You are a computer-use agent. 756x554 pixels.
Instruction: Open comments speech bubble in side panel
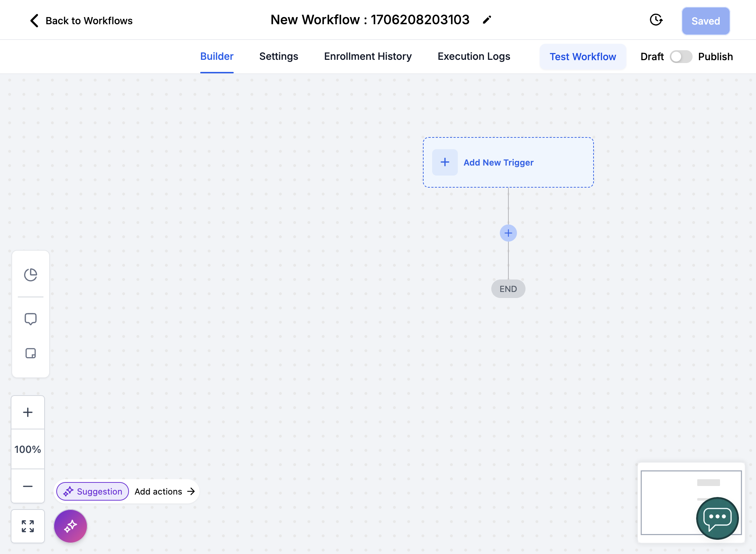(x=31, y=319)
